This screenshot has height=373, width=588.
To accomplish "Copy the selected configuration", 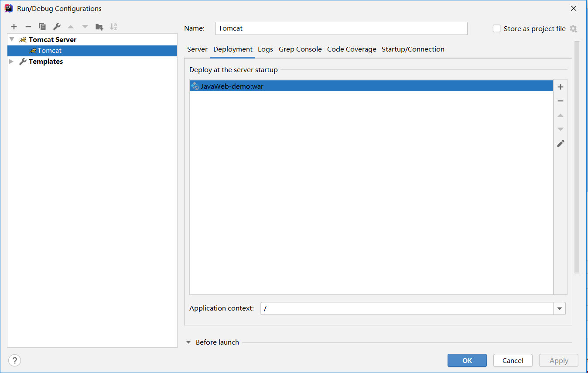I will click(42, 27).
